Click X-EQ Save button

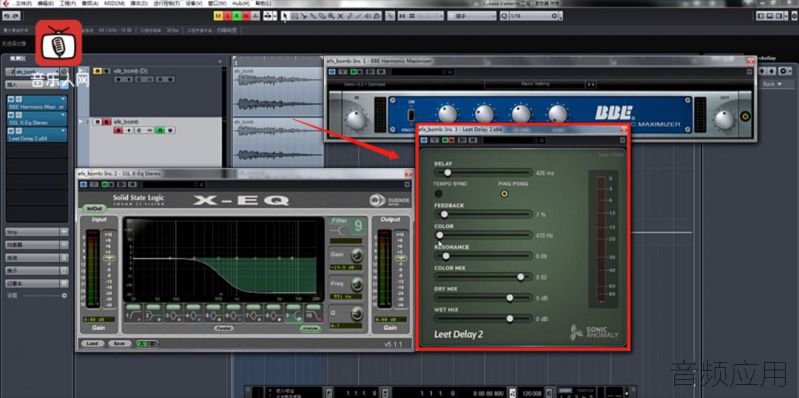click(120, 343)
